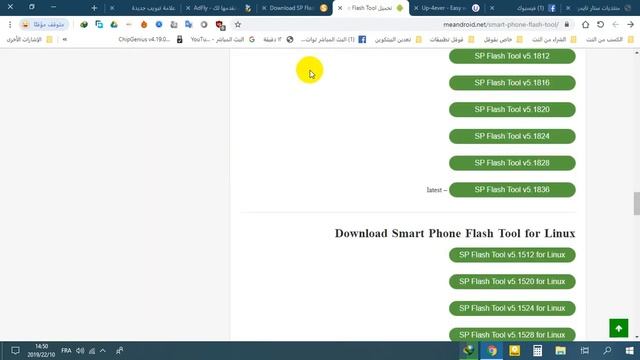This screenshot has height=360, width=640.
Task: Switch the FRA keyboard language indicator
Action: pos(66,351)
